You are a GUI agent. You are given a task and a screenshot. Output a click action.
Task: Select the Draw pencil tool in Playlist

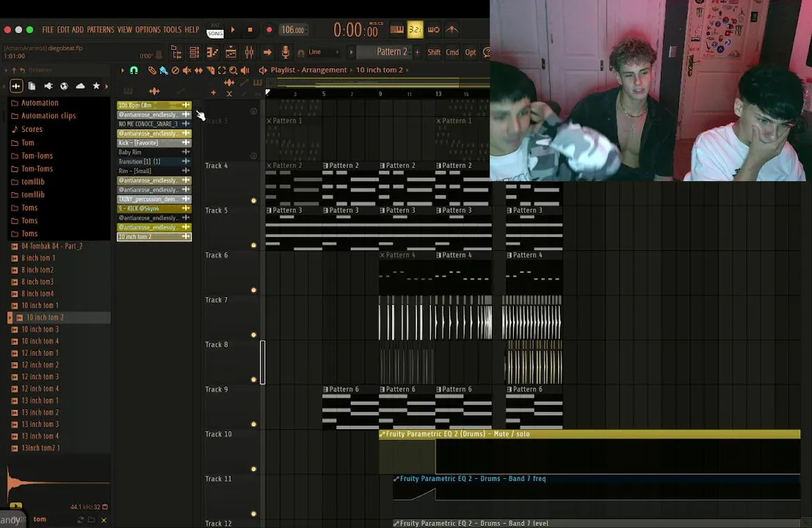tap(152, 70)
